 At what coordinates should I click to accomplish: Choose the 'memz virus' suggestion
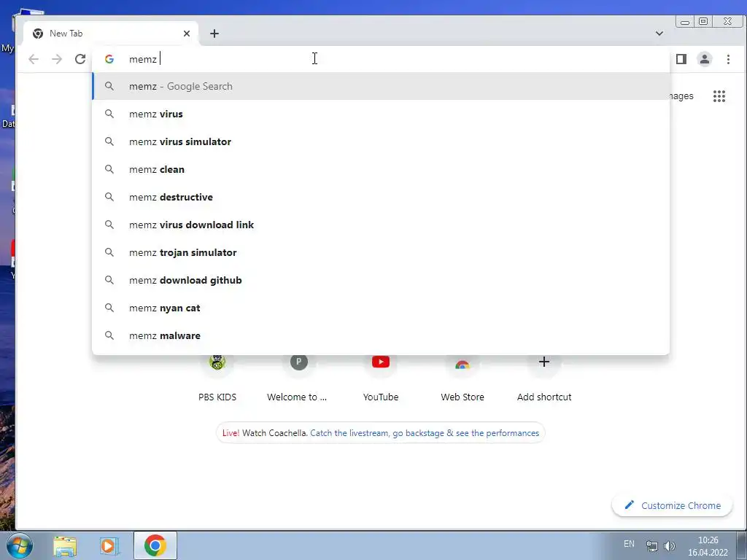(x=381, y=114)
